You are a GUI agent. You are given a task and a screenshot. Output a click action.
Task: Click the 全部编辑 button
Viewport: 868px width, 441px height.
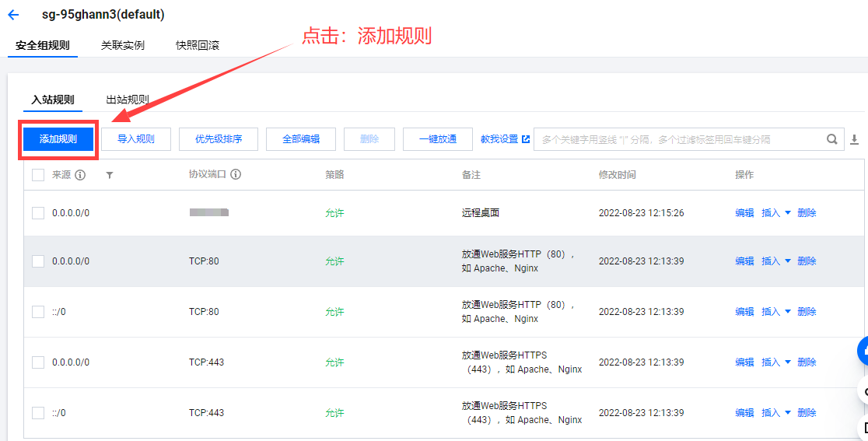tap(301, 139)
